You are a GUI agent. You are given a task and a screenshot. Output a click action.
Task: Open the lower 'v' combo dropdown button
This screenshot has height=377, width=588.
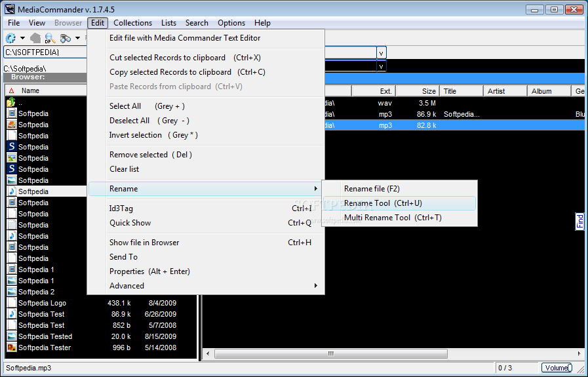pos(381,66)
